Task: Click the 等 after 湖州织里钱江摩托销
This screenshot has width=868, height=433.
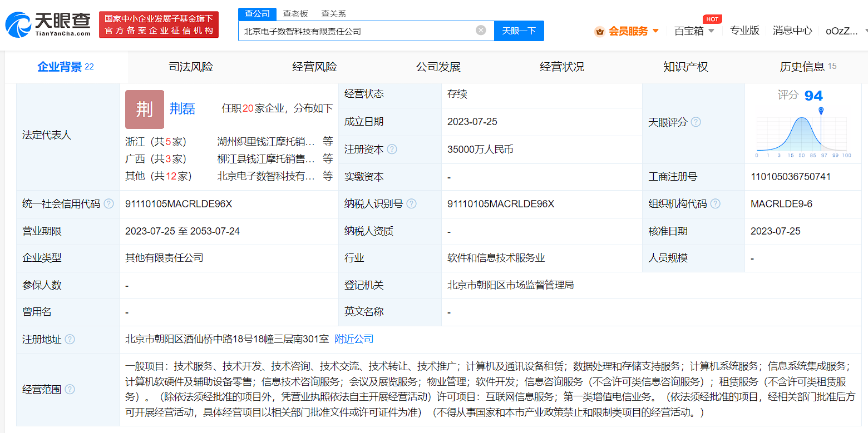Action: pos(328,142)
